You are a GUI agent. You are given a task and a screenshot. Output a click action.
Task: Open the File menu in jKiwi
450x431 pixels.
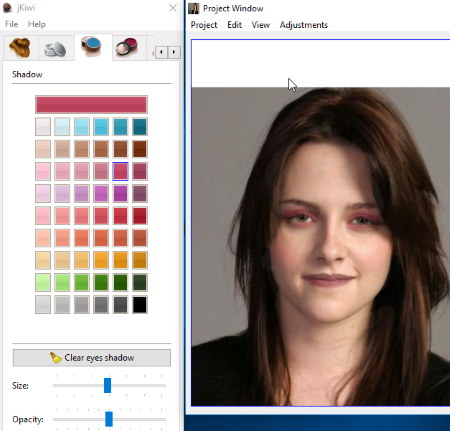[x=11, y=24]
